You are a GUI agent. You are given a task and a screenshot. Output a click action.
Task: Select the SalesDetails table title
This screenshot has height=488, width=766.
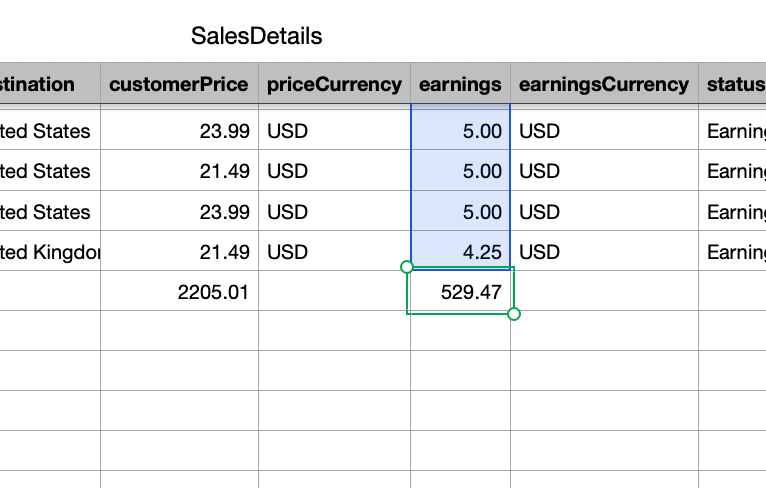[257, 36]
